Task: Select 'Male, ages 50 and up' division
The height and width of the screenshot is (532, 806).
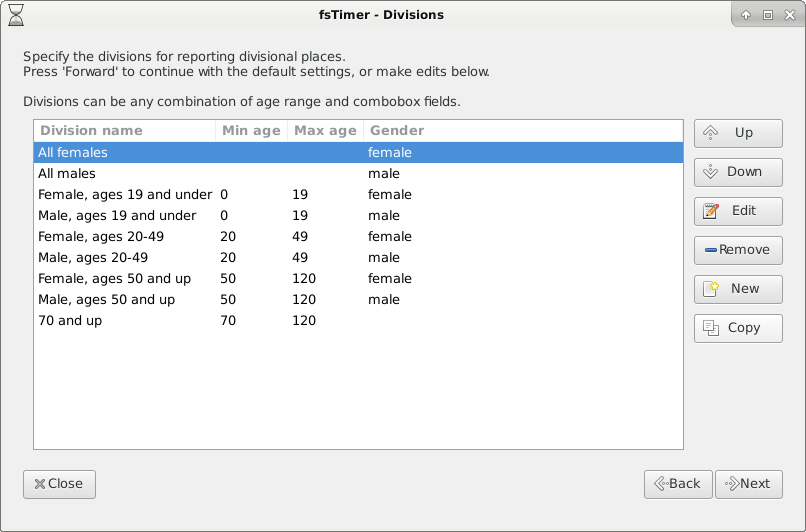Action: pos(358,300)
